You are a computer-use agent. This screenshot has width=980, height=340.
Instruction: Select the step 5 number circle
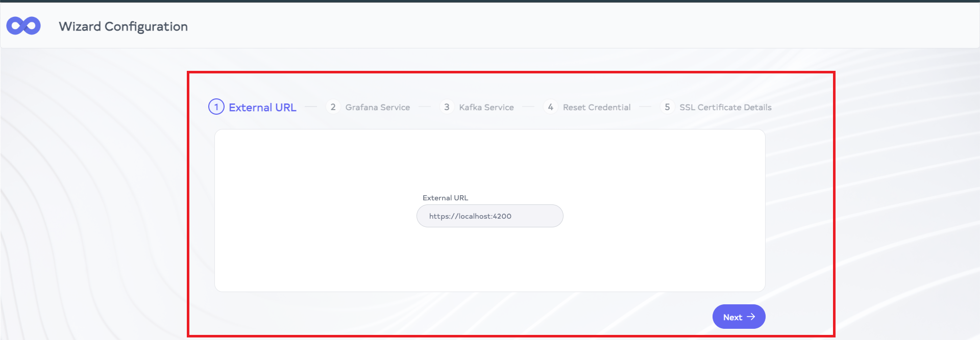coord(667,107)
